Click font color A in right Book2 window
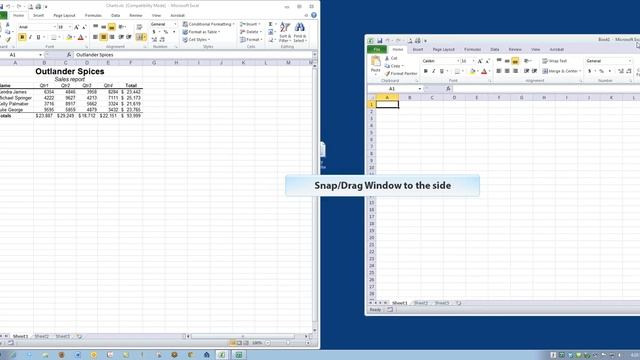 (484, 71)
